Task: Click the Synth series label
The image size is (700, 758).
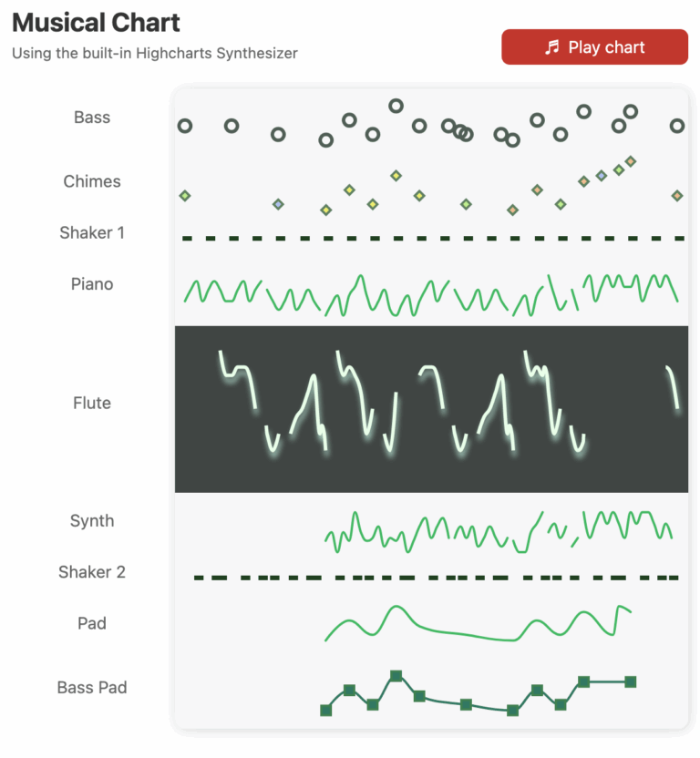Action: pos(92,520)
